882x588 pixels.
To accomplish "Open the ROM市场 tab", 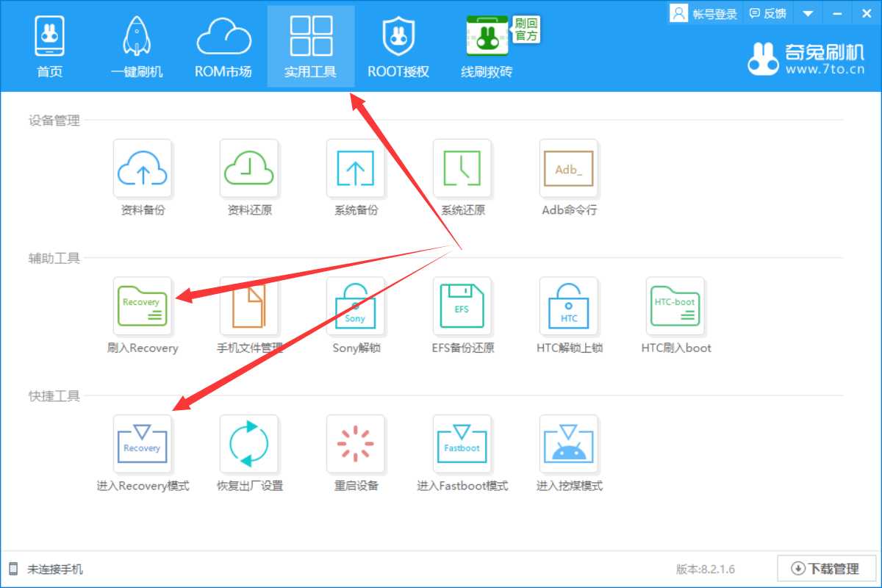I will [223, 46].
